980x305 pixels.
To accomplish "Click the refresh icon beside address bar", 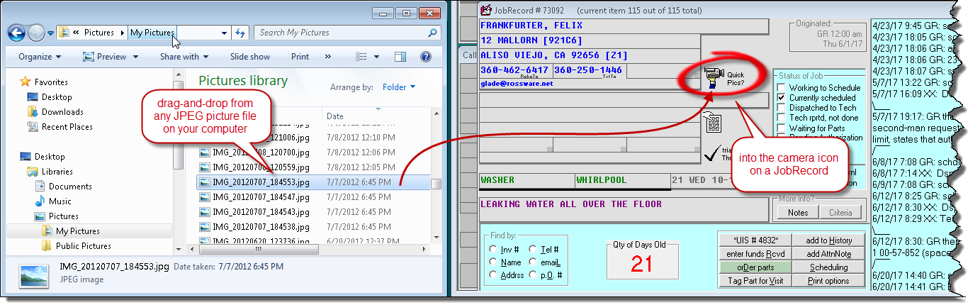I will [x=240, y=33].
